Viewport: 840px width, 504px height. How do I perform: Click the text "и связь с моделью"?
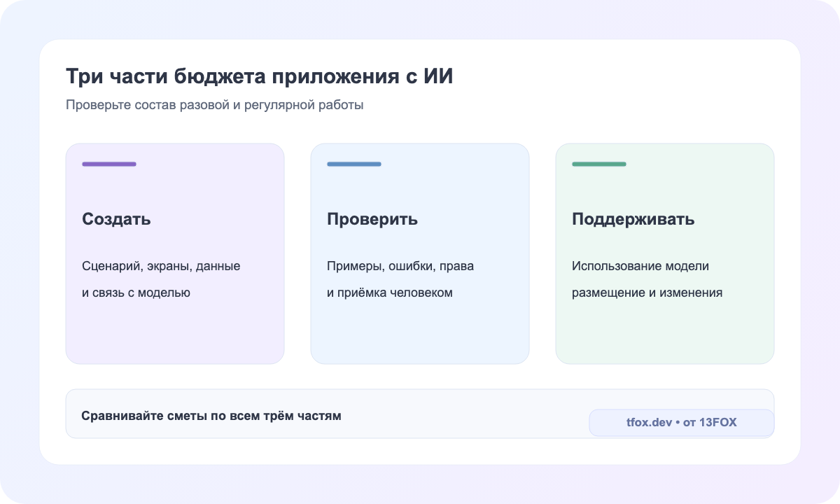tap(136, 293)
